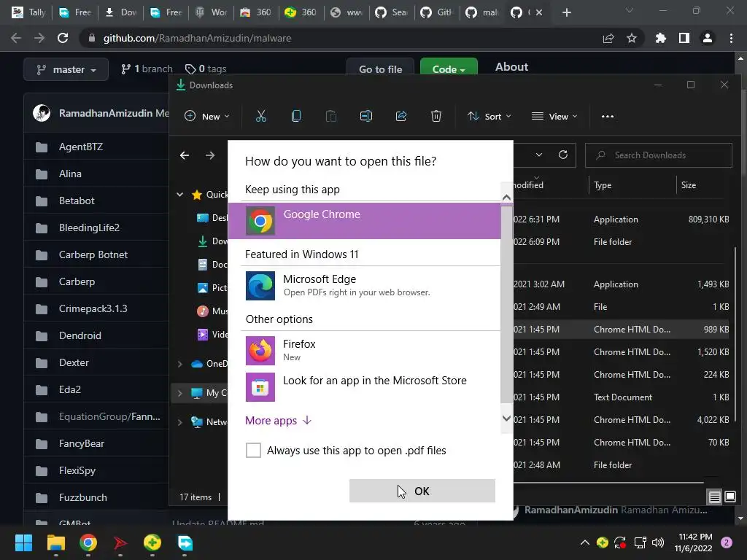Screen dimensions: 747x560
Task: Expand the OneDrive tree node
Action: 180,364
